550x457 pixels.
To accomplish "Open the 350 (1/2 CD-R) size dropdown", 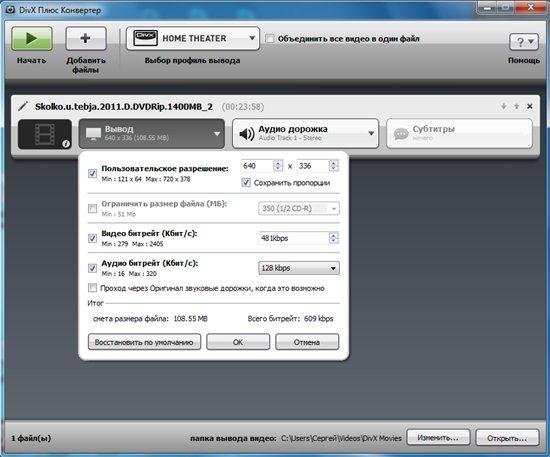I will click(299, 209).
